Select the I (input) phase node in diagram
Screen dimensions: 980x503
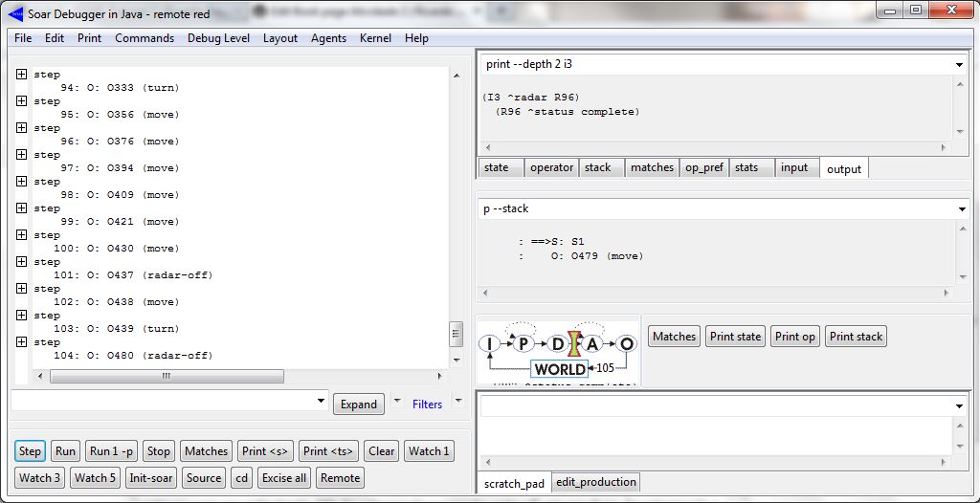point(490,344)
